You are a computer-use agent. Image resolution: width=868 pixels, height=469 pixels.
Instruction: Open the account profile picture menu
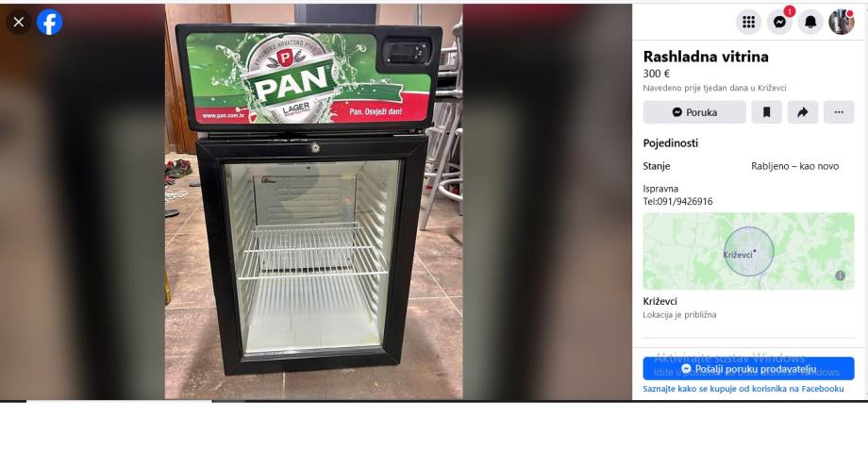[x=842, y=22]
